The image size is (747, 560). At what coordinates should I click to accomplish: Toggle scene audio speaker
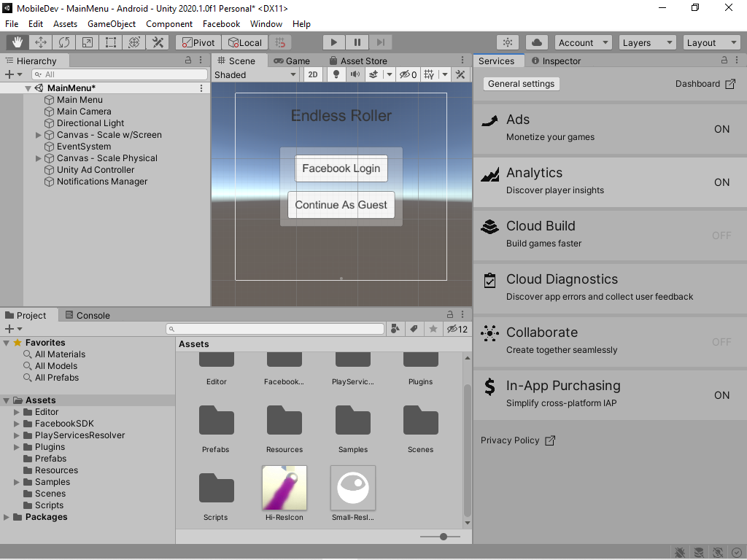click(355, 75)
